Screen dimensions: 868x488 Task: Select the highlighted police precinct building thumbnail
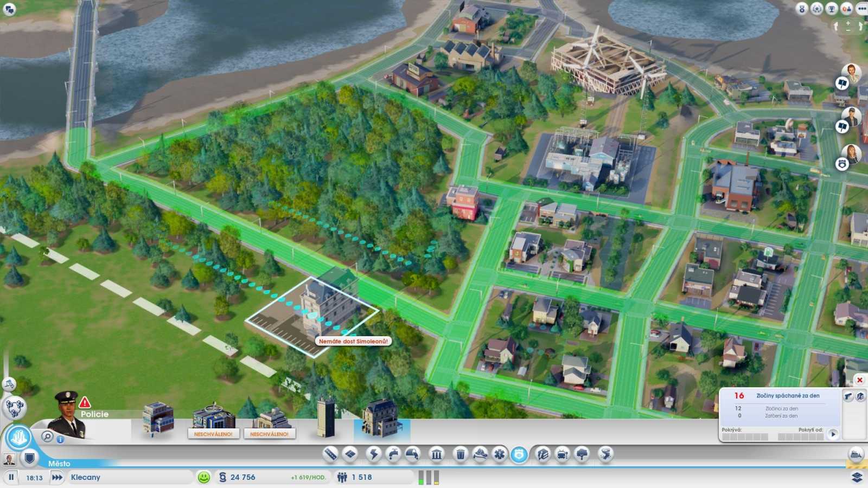pos(382,420)
